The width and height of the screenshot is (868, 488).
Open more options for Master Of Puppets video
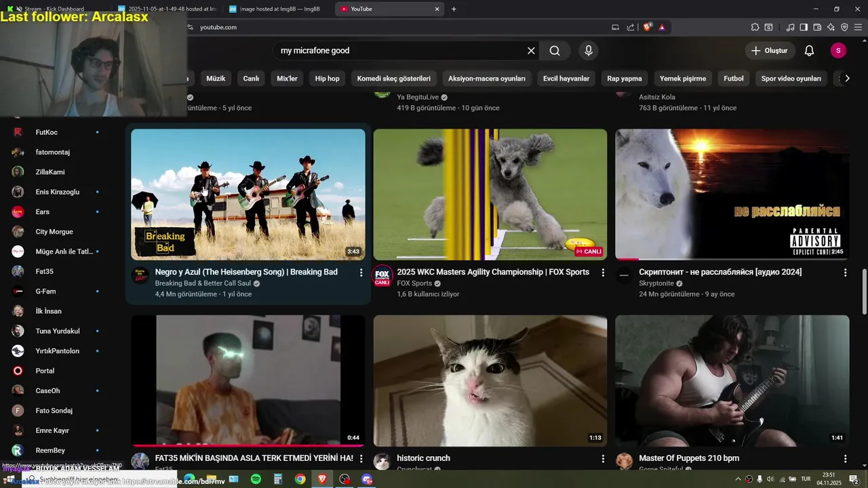[x=845, y=459]
